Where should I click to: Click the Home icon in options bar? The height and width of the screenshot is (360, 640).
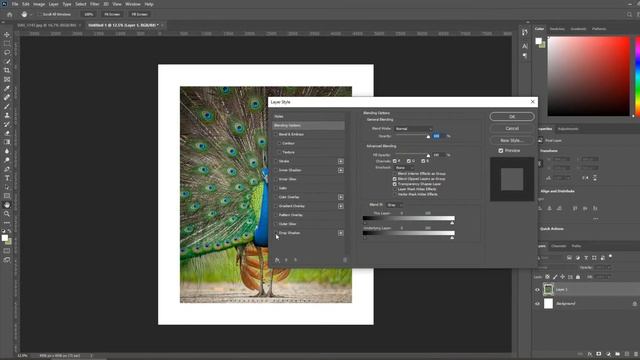(x=10, y=14)
